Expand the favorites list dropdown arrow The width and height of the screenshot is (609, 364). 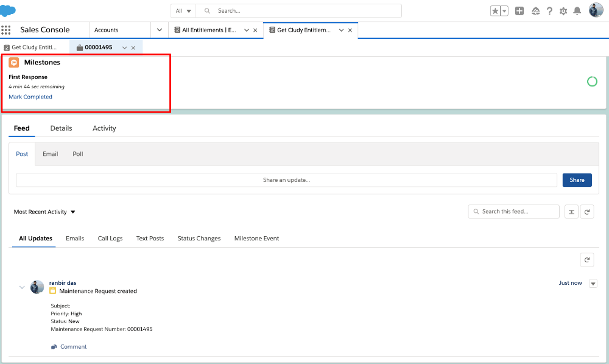504,11
